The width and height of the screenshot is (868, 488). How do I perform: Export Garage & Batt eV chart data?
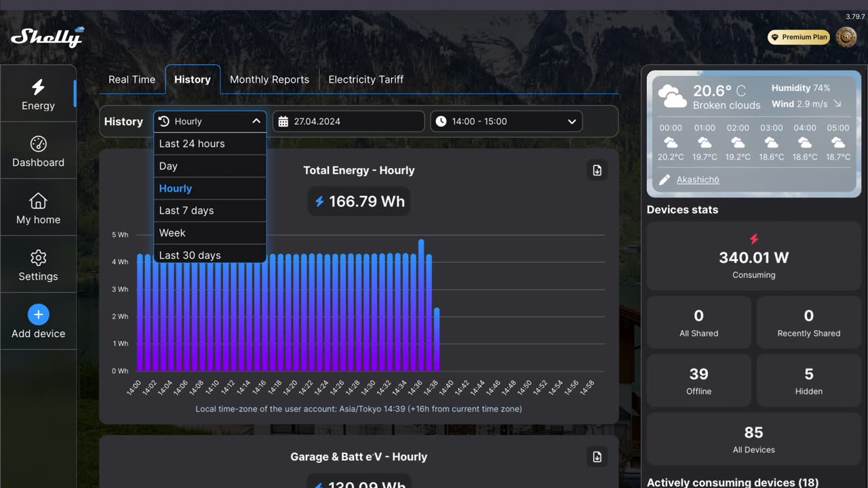tap(597, 457)
